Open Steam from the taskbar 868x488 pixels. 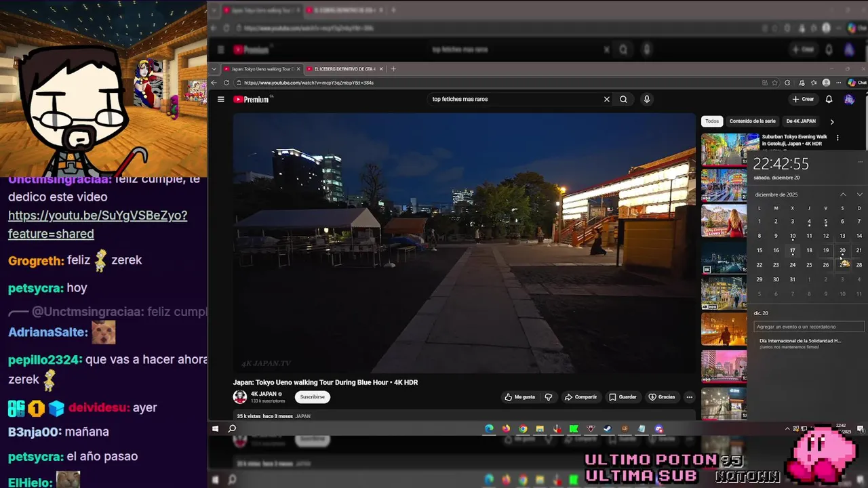pyautogui.click(x=608, y=428)
